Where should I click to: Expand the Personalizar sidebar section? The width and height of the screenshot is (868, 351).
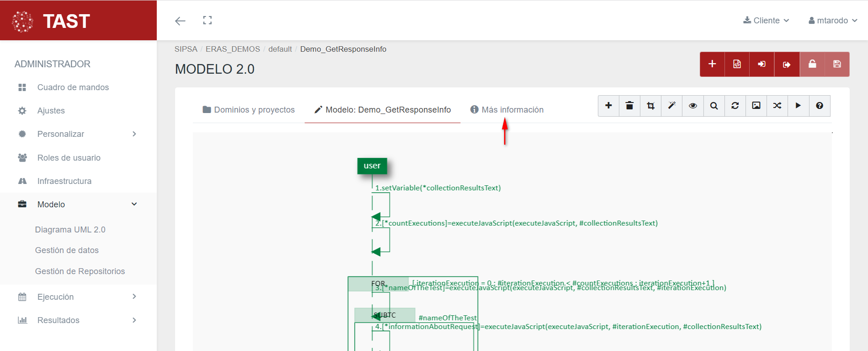coord(78,134)
